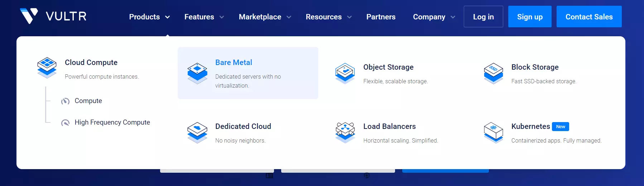Open the Company dropdown menu
Screen dimensions: 644x186
click(x=434, y=17)
